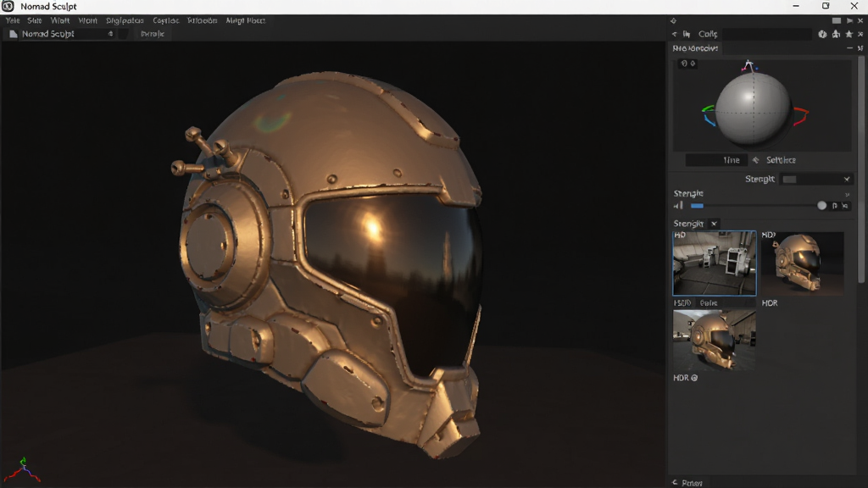Image resolution: width=868 pixels, height=488 pixels.
Task: Switch to the 'Galie' tab under the room thumbnail
Action: coord(709,303)
